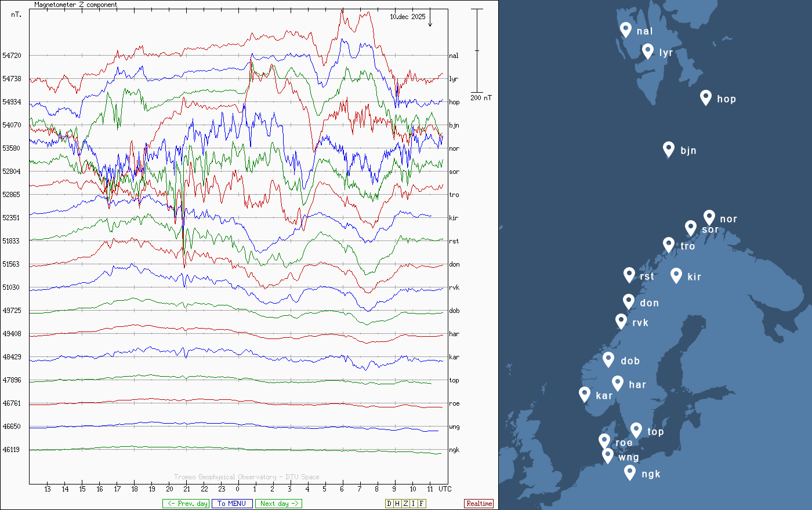
Task: Click the kar station map marker
Action: point(585,394)
